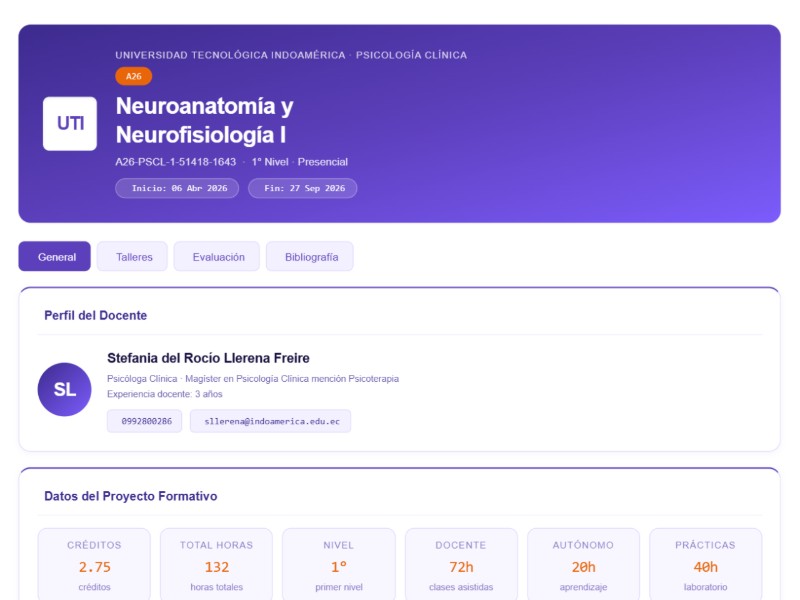
Task: Click the phone number 0992800286 chip
Action: [146, 421]
